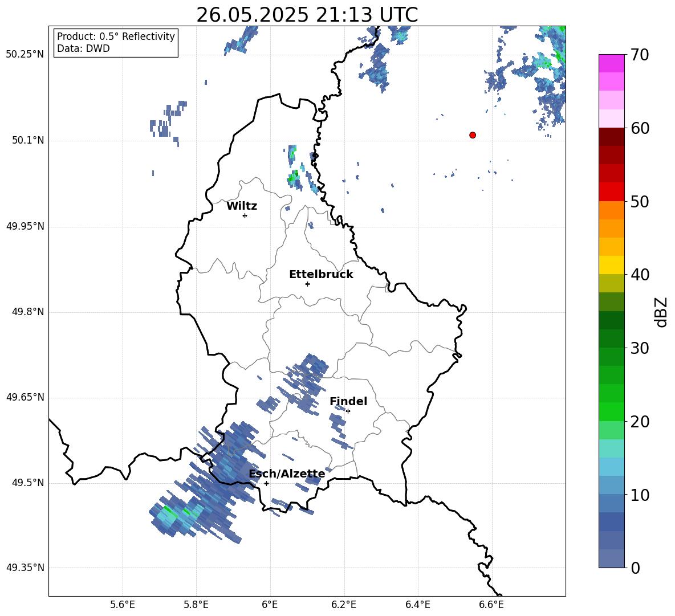Screen dimensions: 675x616
Task: Click the 10 tick on the colorbar
Action: point(640,495)
